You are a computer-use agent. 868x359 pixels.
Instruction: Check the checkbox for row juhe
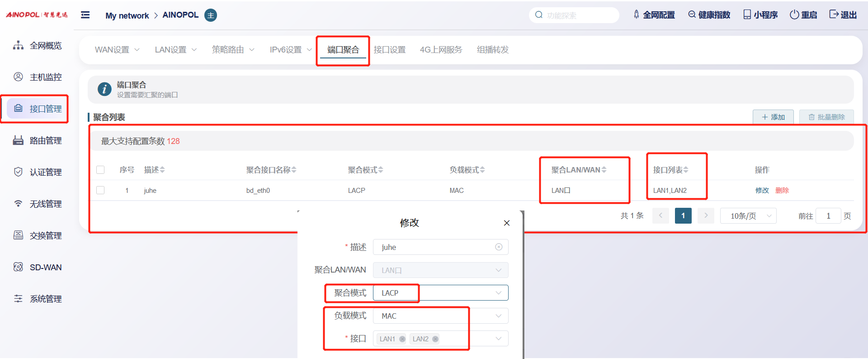click(x=100, y=191)
